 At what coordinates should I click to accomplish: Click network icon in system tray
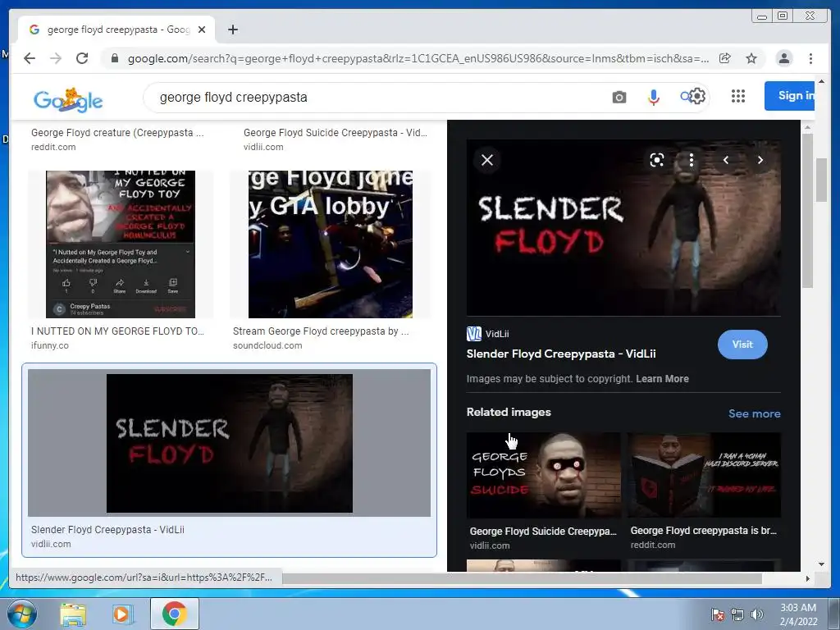(x=737, y=614)
